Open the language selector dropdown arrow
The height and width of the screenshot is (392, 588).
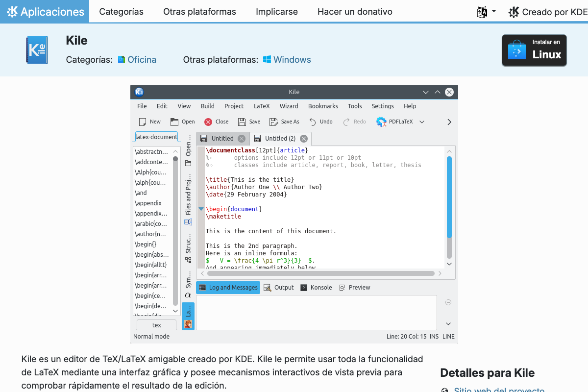493,11
